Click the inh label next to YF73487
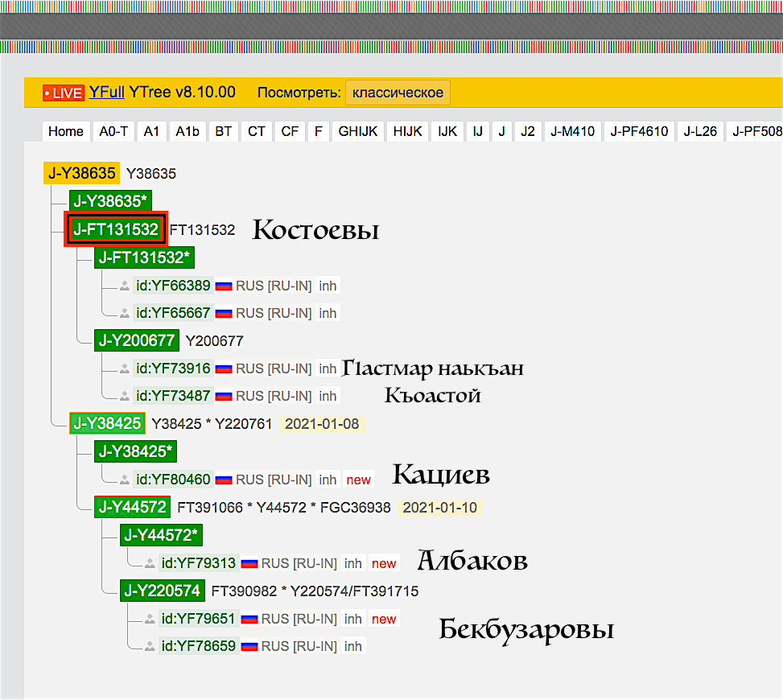Image resolution: width=783 pixels, height=700 pixels. click(x=327, y=396)
